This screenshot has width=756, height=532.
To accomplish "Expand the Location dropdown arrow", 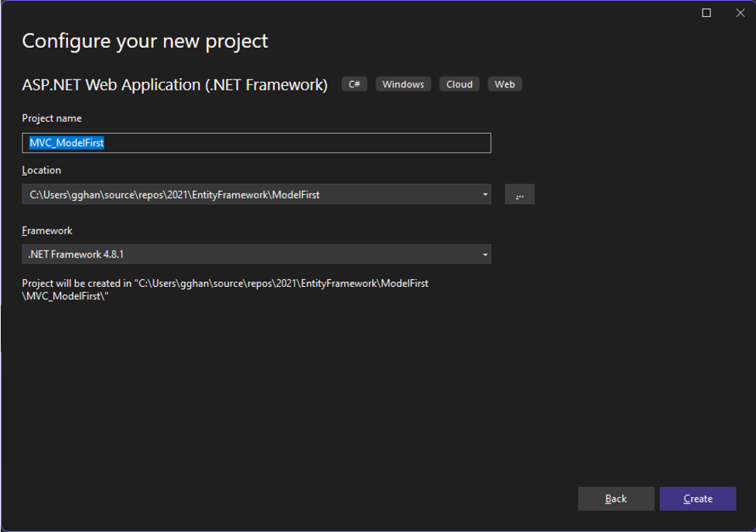I will (x=485, y=194).
